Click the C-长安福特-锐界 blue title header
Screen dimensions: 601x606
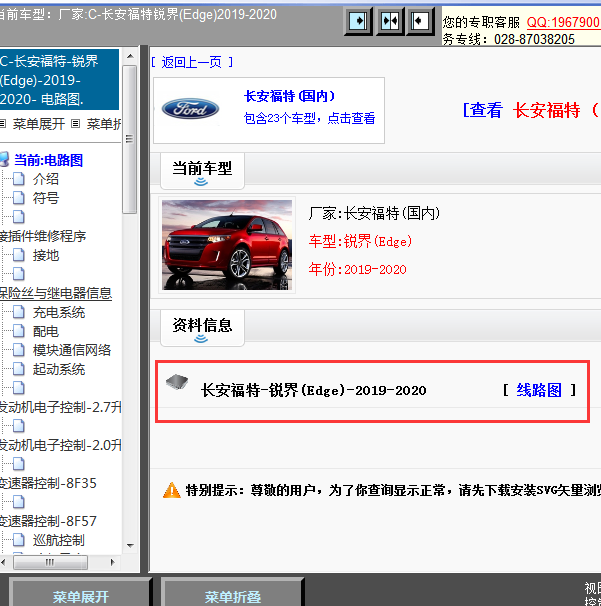(x=59, y=80)
